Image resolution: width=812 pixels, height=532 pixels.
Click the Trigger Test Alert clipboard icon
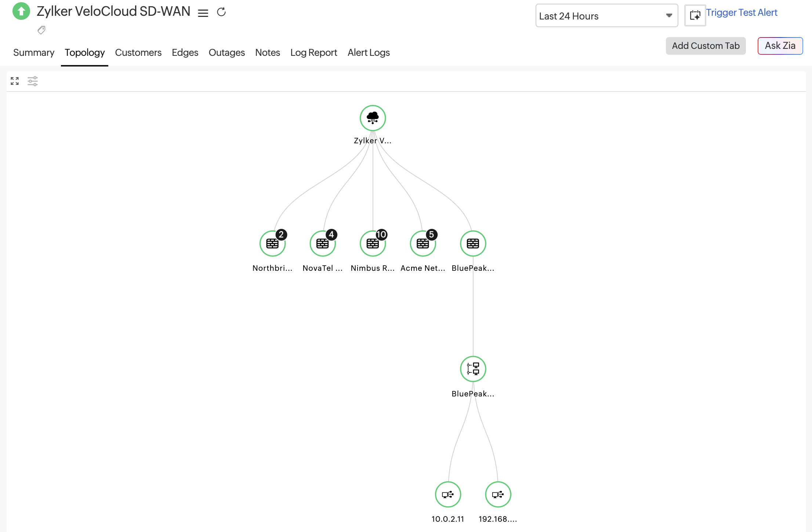point(695,15)
